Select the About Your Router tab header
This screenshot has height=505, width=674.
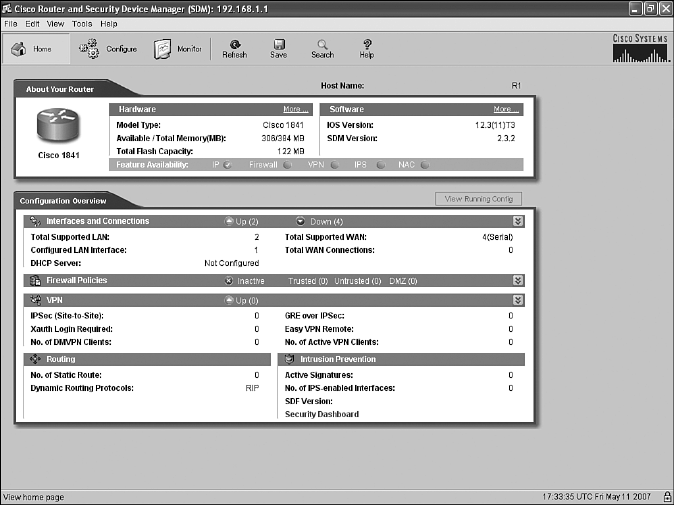pyautogui.click(x=60, y=89)
